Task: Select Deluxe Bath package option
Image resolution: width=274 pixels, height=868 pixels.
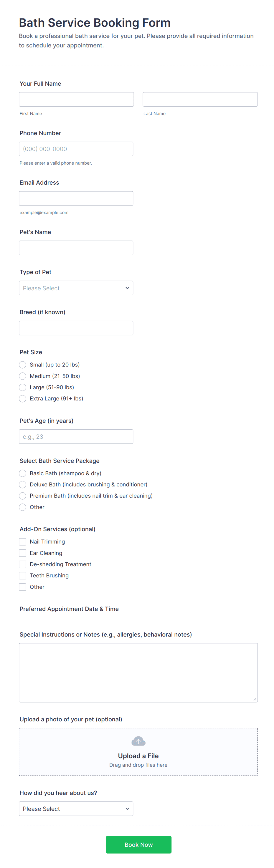Action: (x=23, y=485)
